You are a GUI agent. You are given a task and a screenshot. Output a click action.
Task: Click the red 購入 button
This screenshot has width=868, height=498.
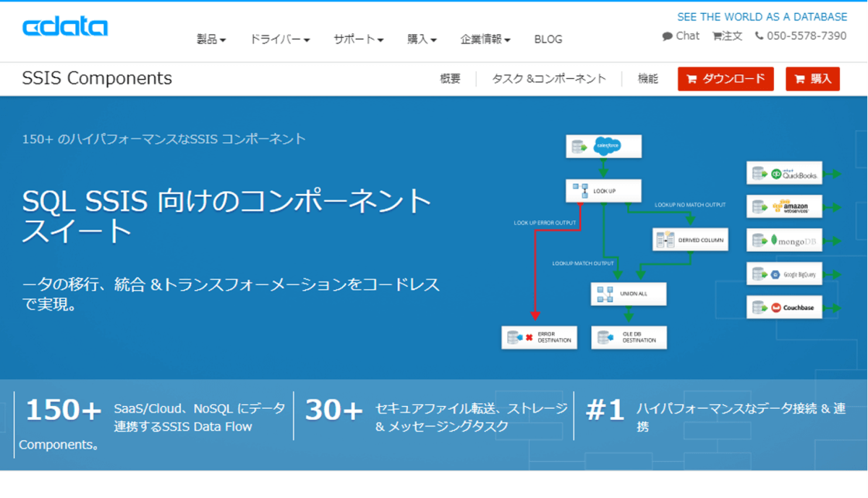click(x=812, y=79)
